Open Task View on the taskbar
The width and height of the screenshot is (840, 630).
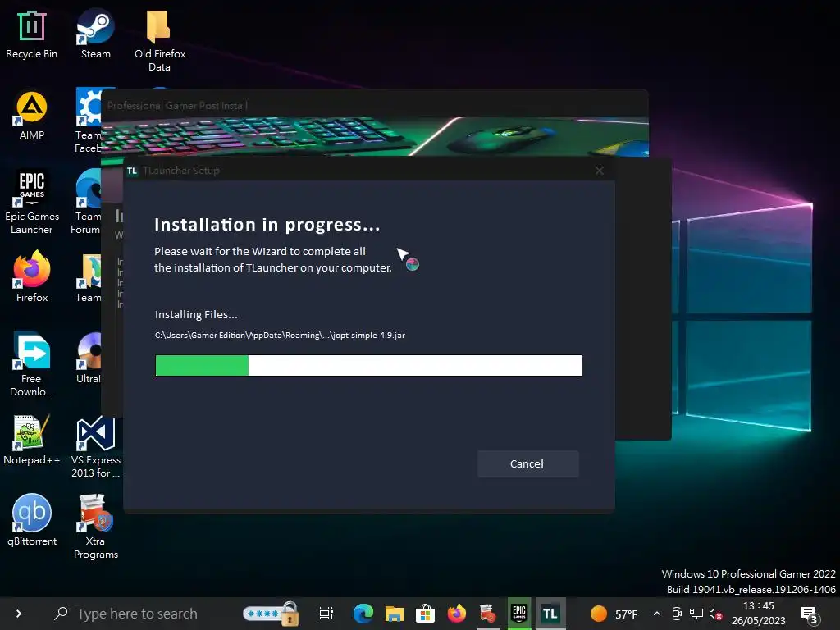coord(326,614)
